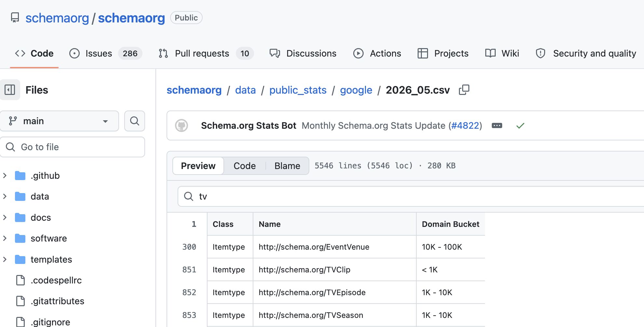644x327 pixels.
Task: Open Security and quality tab
Action: pyautogui.click(x=586, y=53)
